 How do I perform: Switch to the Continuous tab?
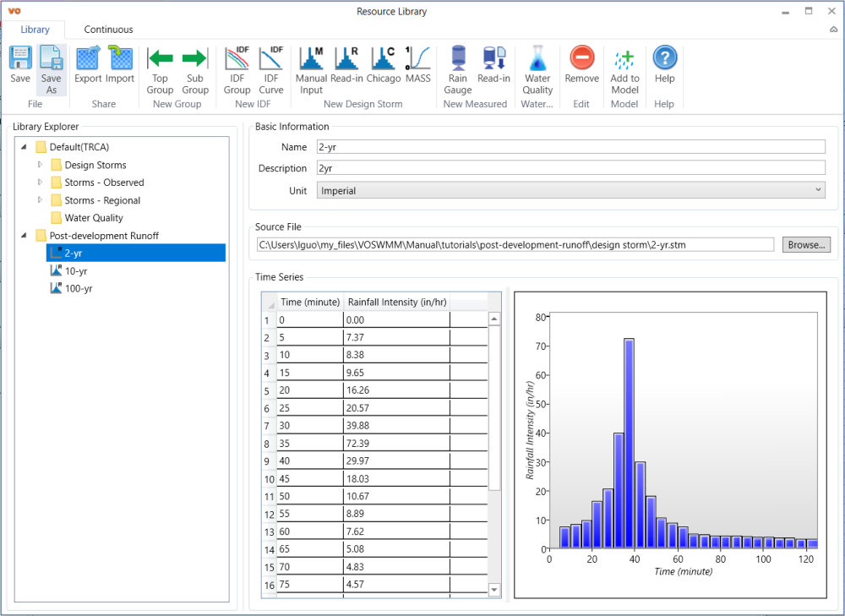(x=107, y=28)
